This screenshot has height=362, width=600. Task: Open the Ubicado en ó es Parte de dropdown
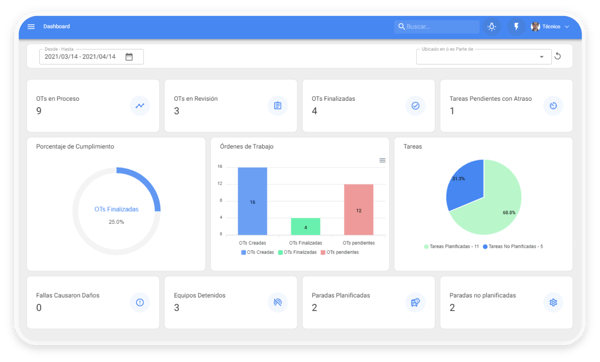pyautogui.click(x=484, y=57)
